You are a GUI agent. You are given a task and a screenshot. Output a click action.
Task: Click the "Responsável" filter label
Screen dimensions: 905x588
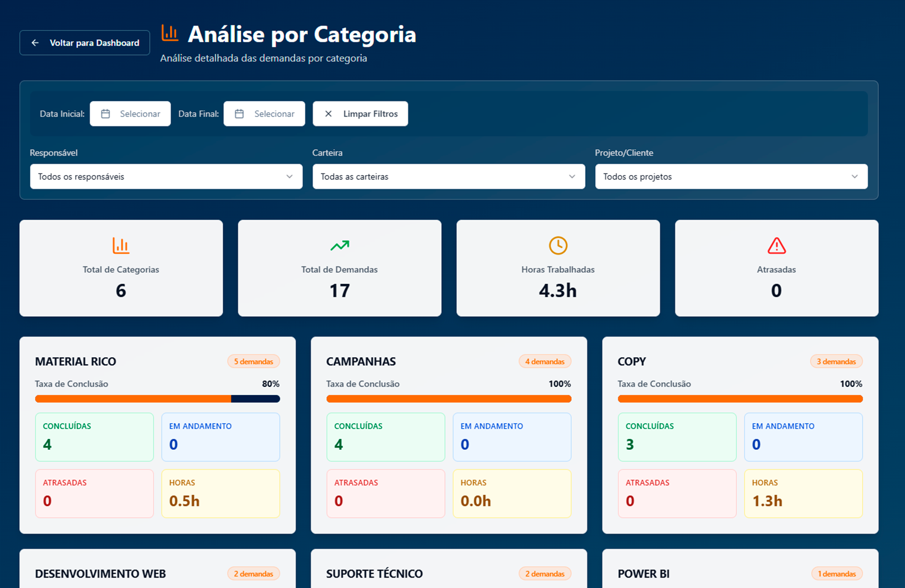coord(54,153)
